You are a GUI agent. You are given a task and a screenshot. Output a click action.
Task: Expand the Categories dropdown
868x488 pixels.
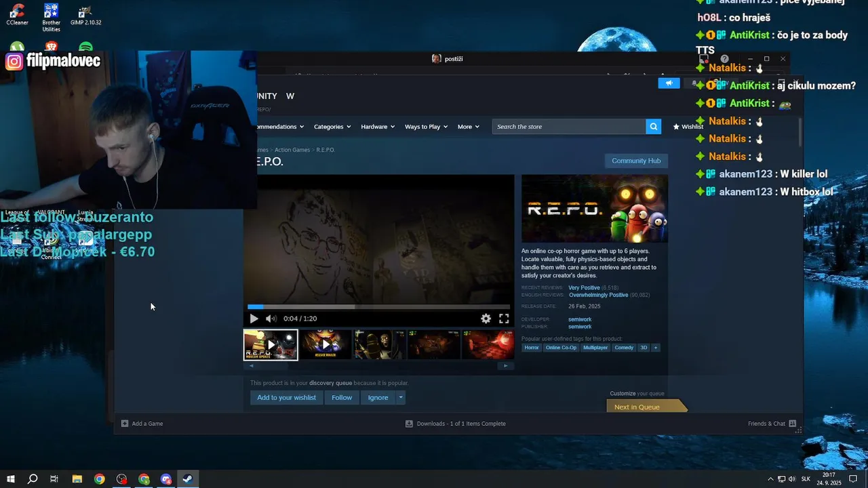point(332,127)
